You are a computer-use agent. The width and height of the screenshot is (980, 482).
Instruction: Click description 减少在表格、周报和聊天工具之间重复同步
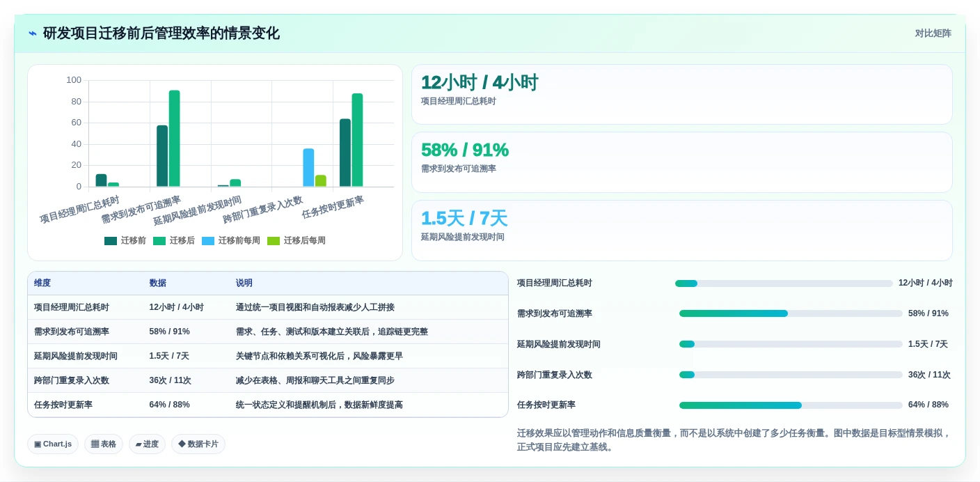coord(315,381)
